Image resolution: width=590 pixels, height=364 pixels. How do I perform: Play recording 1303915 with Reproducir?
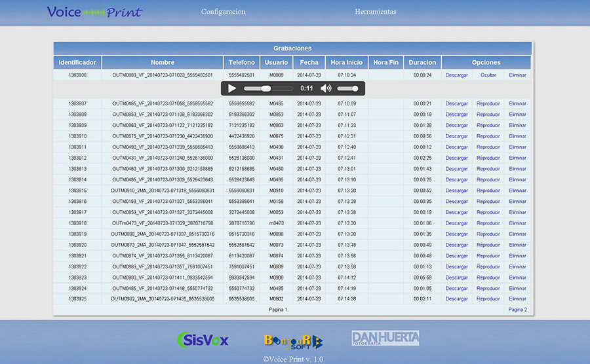coord(488,191)
